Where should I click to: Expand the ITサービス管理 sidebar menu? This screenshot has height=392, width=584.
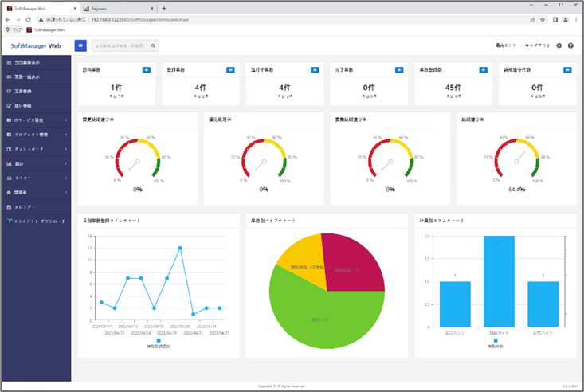36,120
